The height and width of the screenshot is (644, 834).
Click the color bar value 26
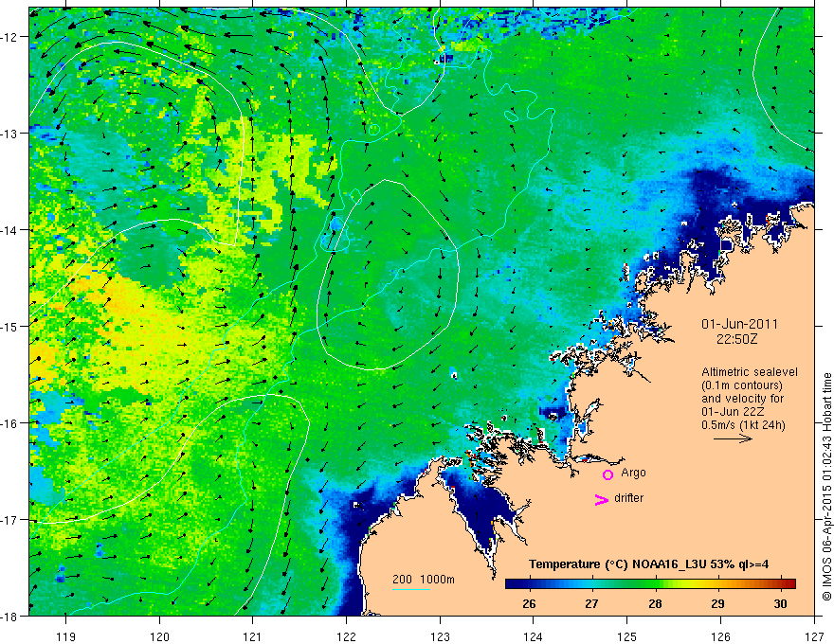pyautogui.click(x=529, y=603)
